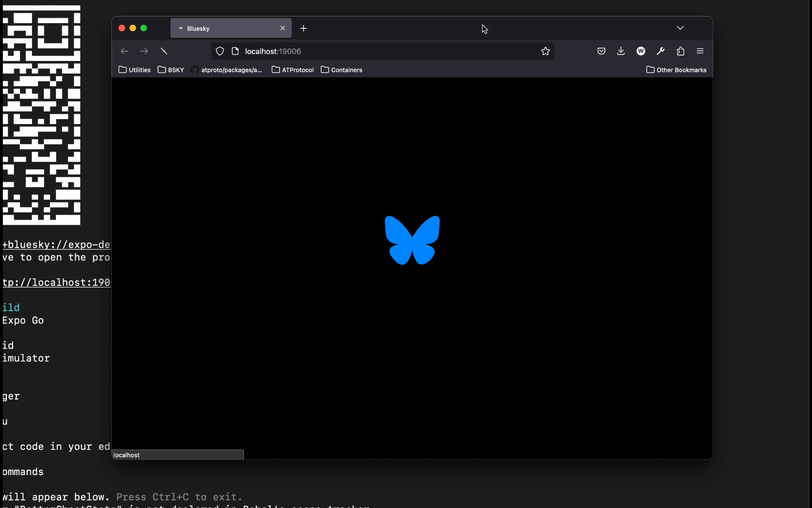The width and height of the screenshot is (812, 508).
Task: Open the Utilities bookmarks folder
Action: click(x=134, y=70)
